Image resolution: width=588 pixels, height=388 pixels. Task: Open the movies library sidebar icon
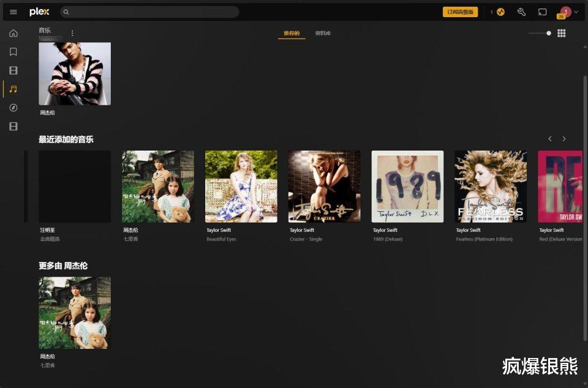tap(13, 70)
